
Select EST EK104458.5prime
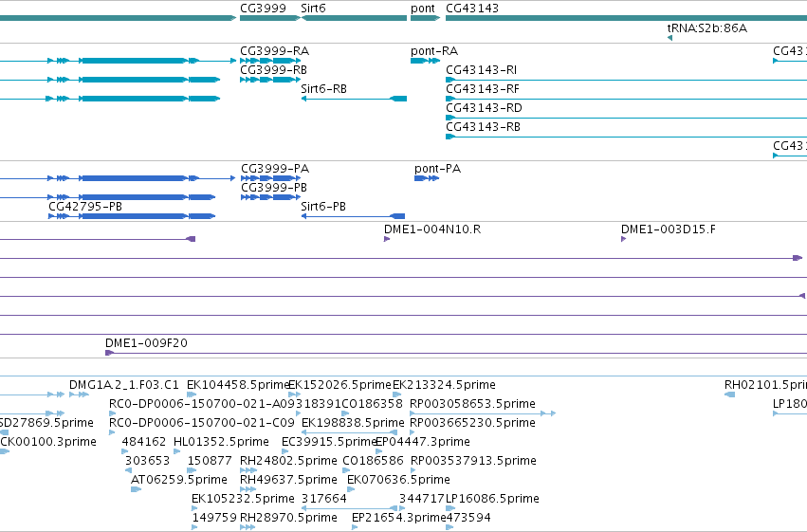(238, 385)
